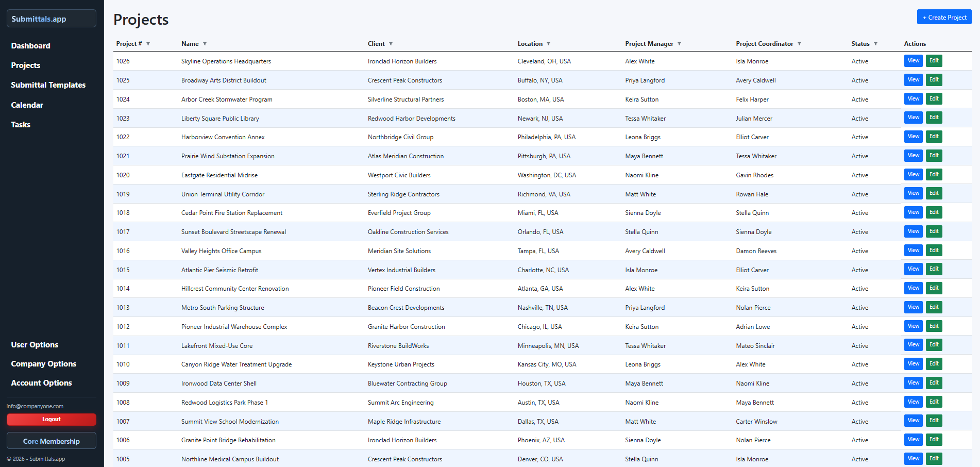This screenshot has height=467, width=980.
Task: Navigate to Tasks in the sidebar
Action: [x=21, y=125]
